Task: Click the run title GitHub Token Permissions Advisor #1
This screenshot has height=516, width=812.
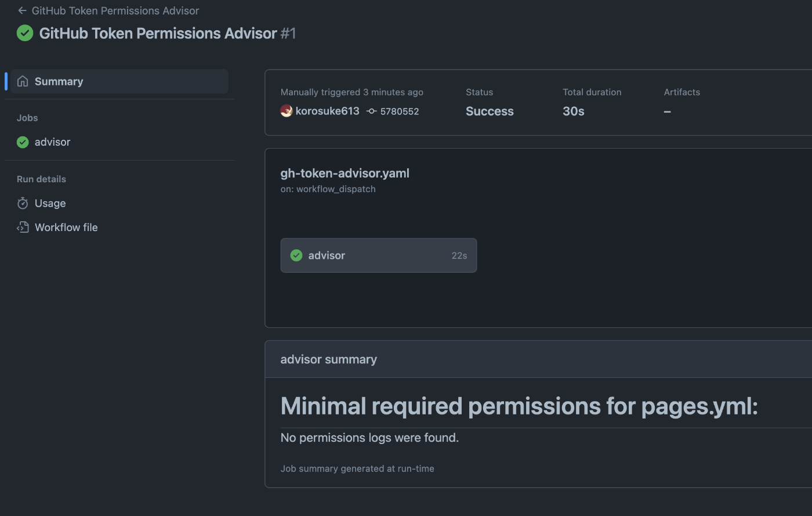Action: (168, 33)
